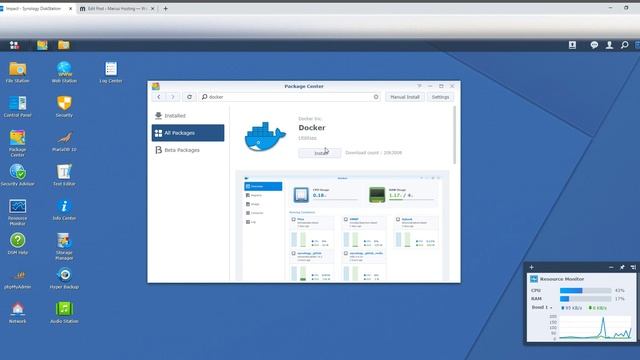Image resolution: width=640 pixels, height=360 pixels.
Task: Click the Package Center vertical scrollbar
Action: (455, 135)
